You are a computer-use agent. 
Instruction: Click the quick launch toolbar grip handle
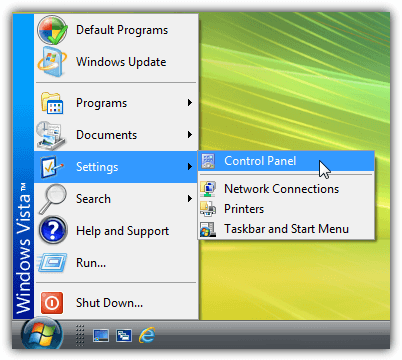[80, 335]
